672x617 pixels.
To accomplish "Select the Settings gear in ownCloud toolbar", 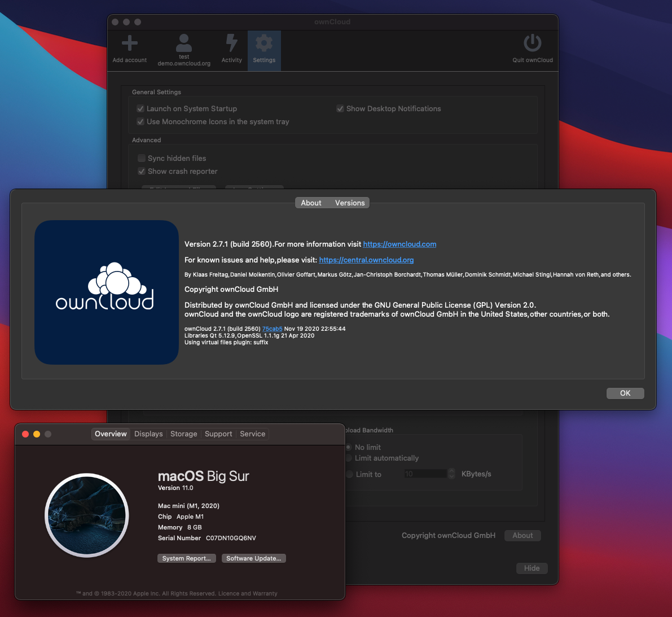I will [264, 50].
